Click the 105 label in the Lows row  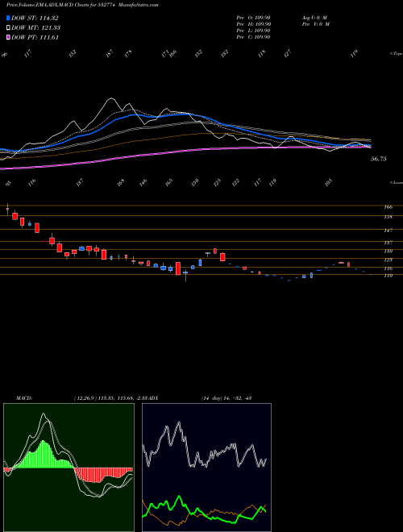[x=328, y=182]
